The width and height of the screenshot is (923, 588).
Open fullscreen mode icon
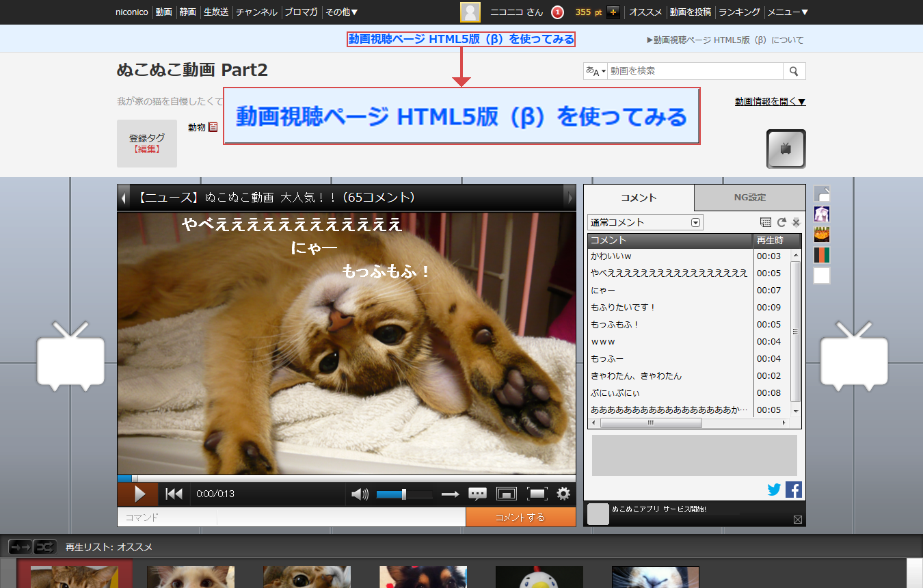point(537,494)
